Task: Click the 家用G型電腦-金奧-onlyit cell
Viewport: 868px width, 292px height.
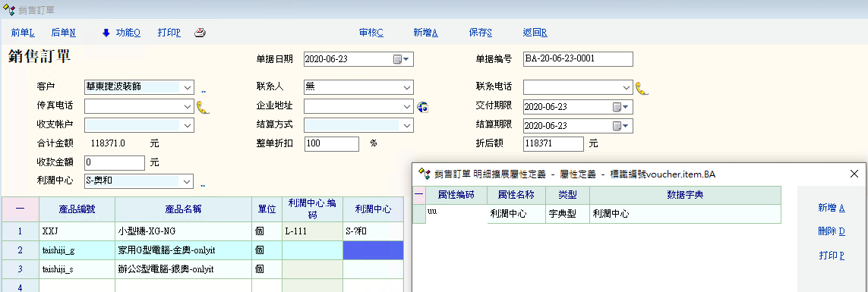Action: click(x=183, y=250)
